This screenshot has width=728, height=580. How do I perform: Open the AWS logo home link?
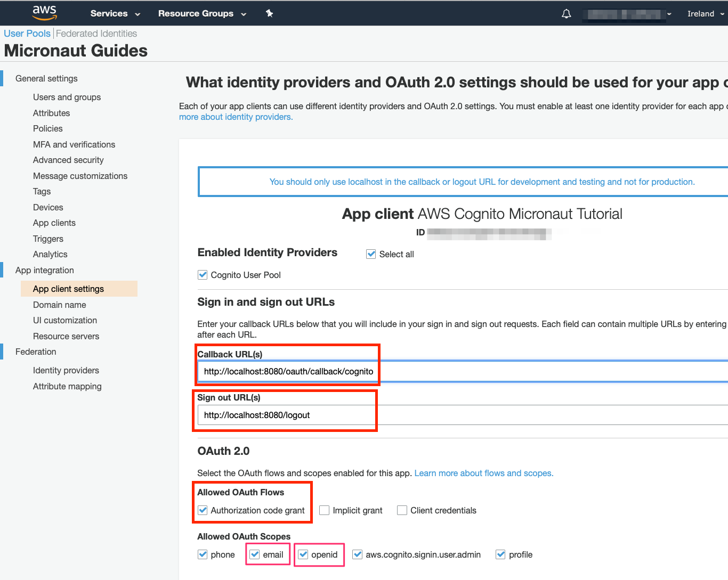(44, 13)
